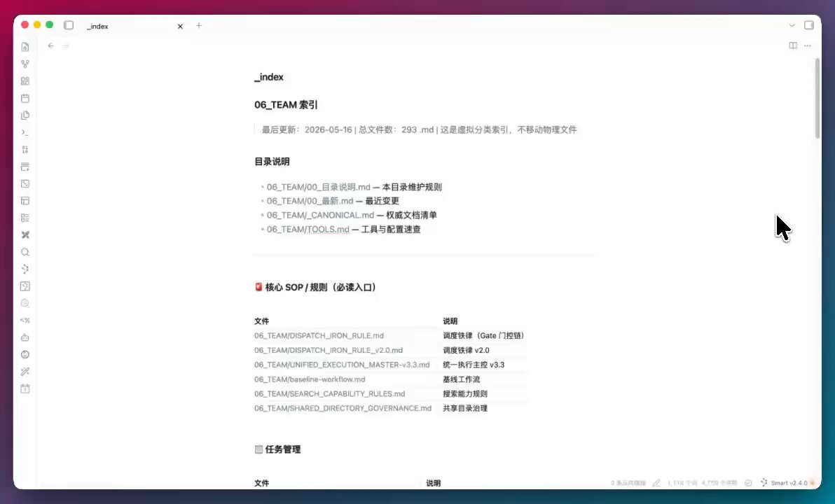Click the backlinks count in status bar
Image resolution: width=835 pixels, height=504 pixels.
pyautogui.click(x=628, y=483)
